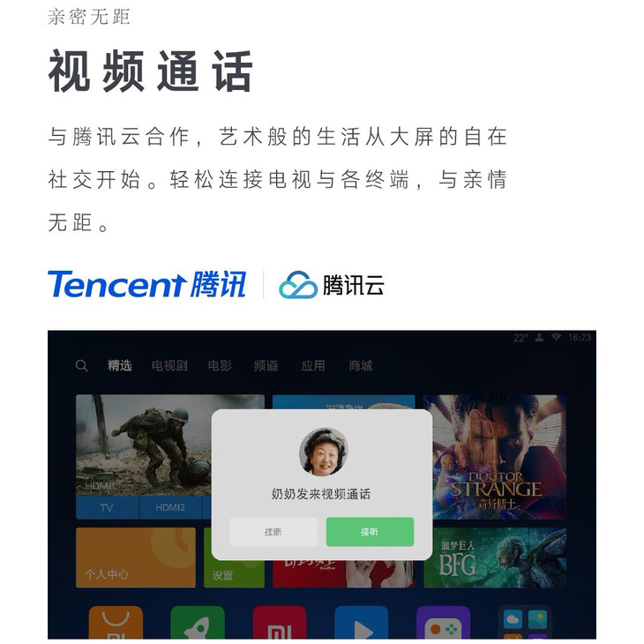Launch the orange Mi shopping bag app
644x644 pixels.
(x=116, y=623)
